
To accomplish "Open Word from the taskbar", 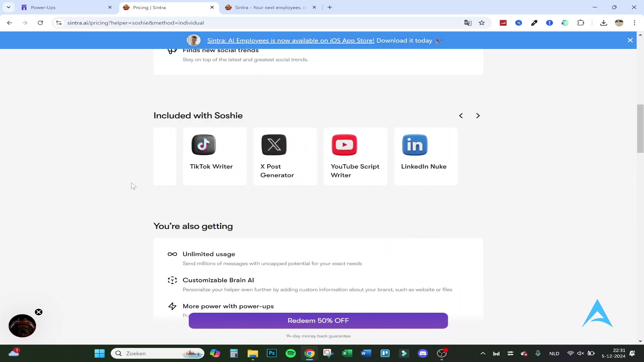I will point(366,353).
